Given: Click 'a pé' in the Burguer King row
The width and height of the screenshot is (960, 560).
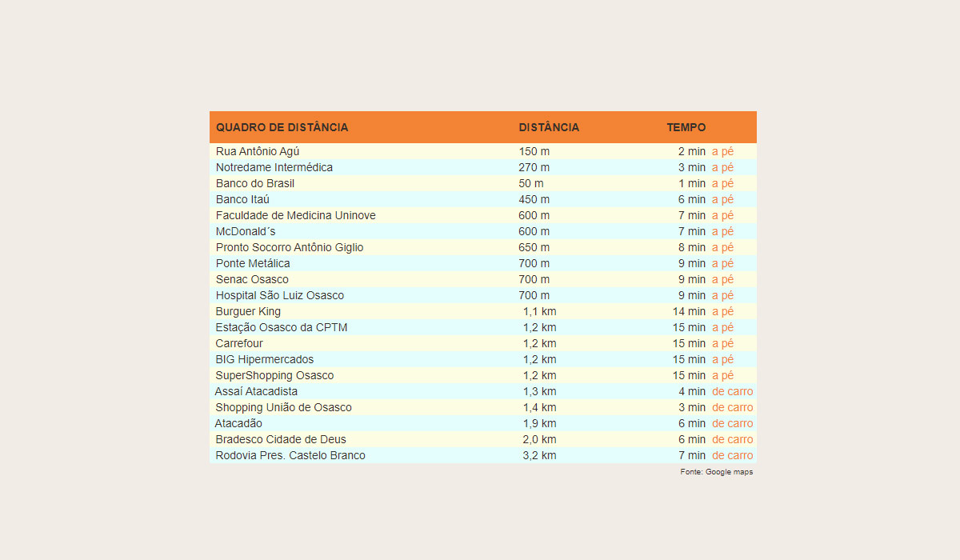Looking at the screenshot, I should (x=722, y=311).
